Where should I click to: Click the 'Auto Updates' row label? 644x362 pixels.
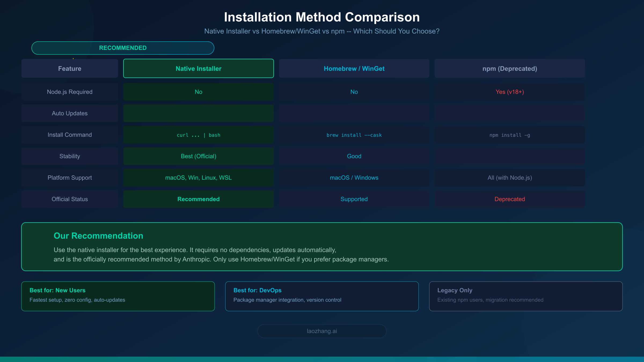69,113
